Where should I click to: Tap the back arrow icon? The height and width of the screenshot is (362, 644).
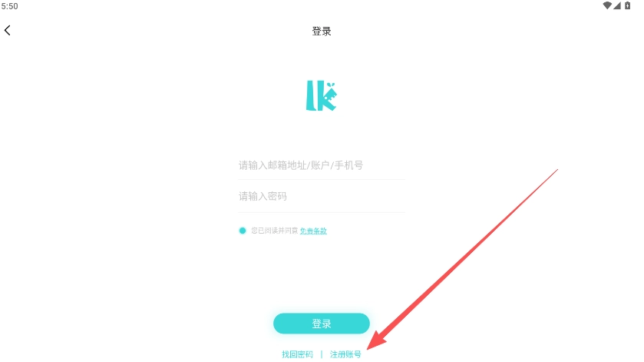pyautogui.click(x=8, y=31)
